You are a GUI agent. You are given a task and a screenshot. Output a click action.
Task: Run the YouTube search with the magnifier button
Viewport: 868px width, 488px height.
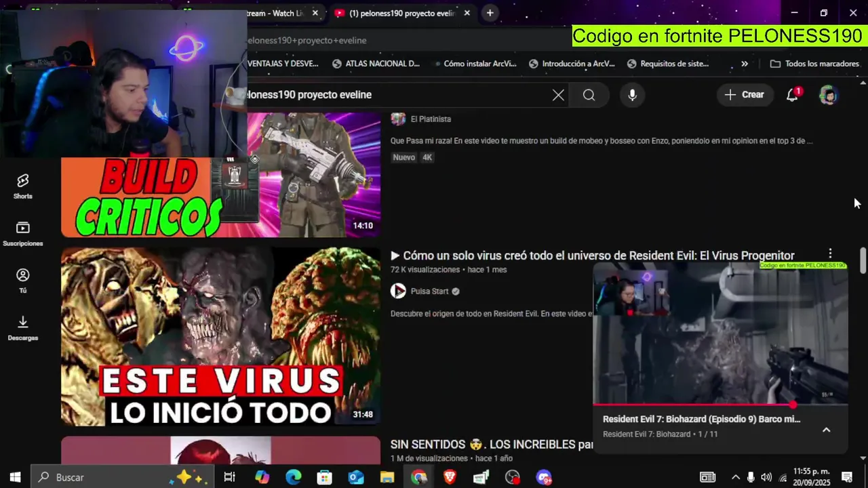coord(589,95)
